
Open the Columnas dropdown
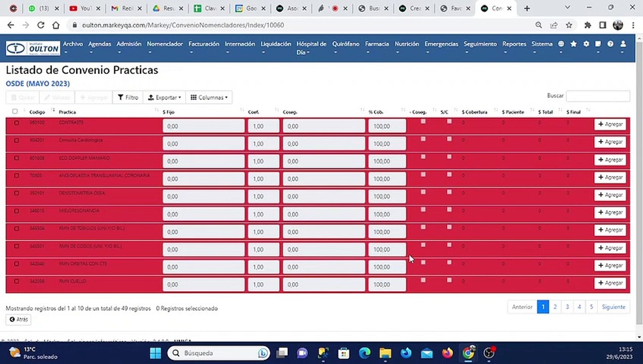pyautogui.click(x=209, y=98)
